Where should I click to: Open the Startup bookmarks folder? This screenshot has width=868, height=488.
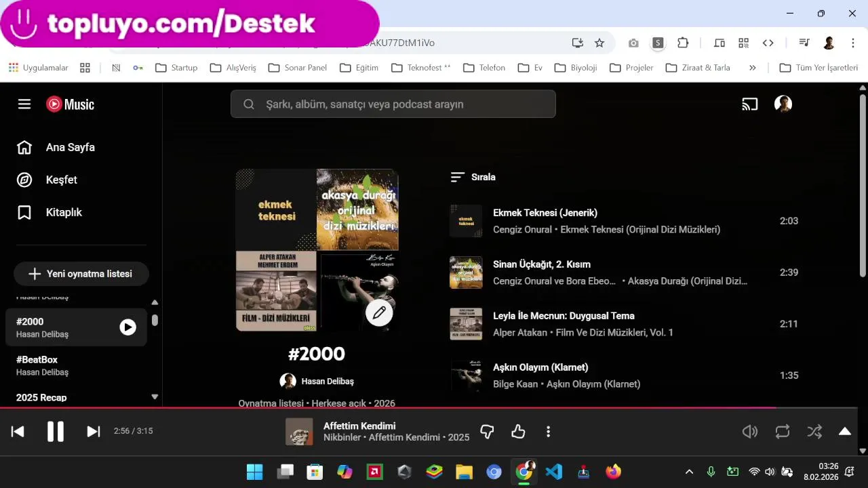coord(176,68)
